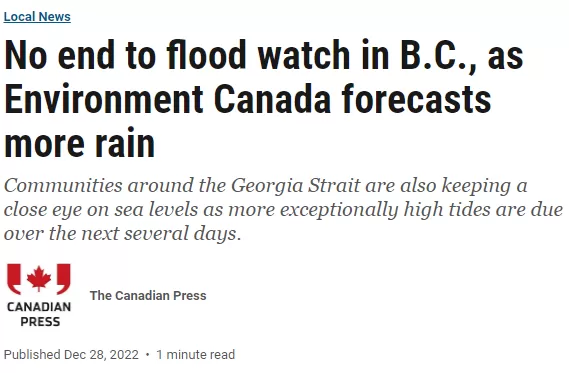
Task: Click the word 'Published' in the byline
Action: click(32, 354)
